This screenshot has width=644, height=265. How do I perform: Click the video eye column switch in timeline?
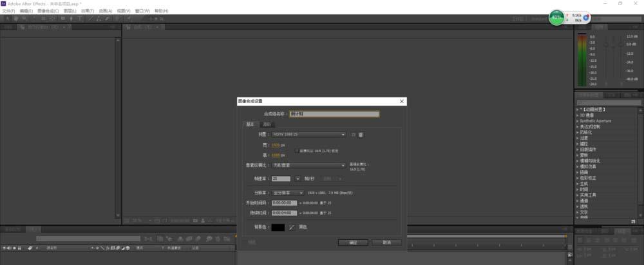[x=4, y=248]
